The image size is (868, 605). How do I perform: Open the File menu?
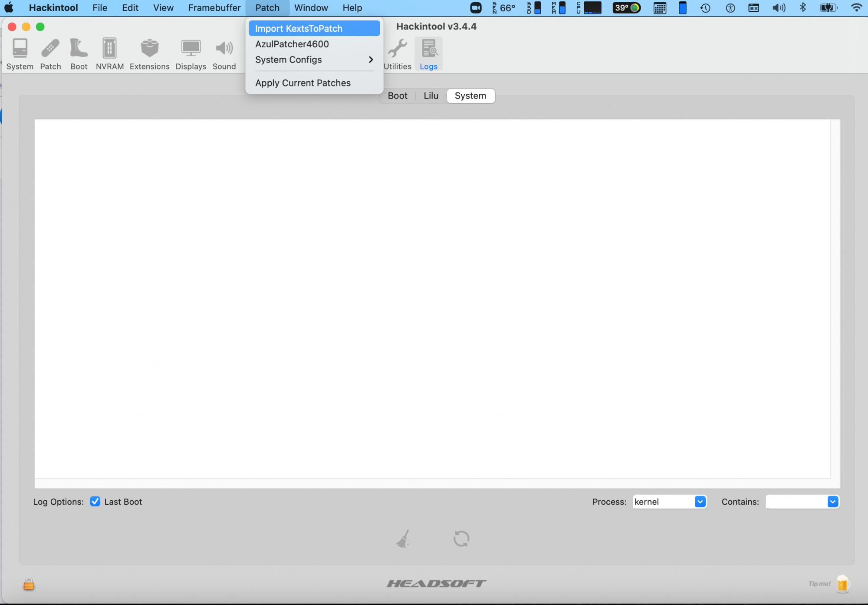[x=100, y=8]
